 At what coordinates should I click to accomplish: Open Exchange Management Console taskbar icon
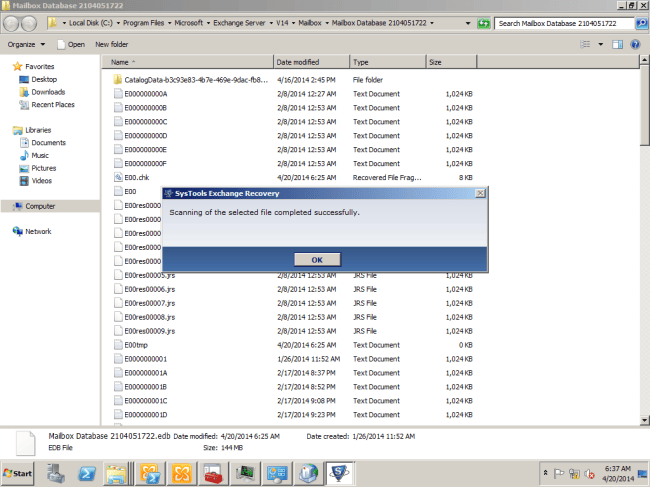182,473
